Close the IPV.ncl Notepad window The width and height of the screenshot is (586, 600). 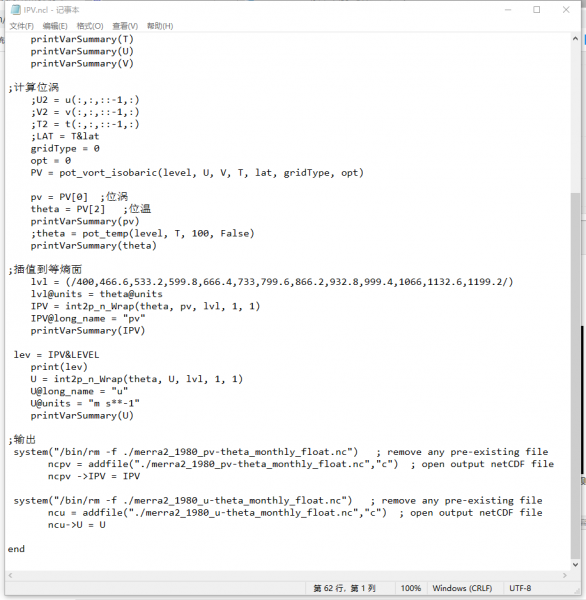566,10
